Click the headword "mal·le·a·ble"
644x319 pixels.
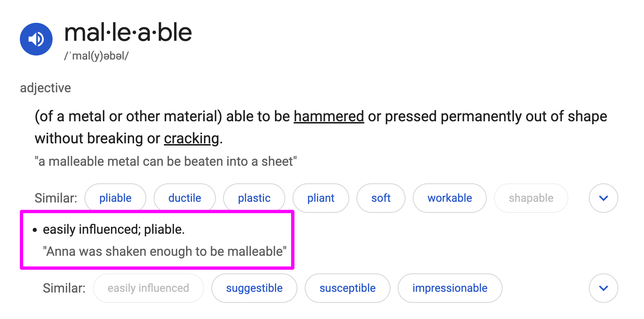[128, 32]
